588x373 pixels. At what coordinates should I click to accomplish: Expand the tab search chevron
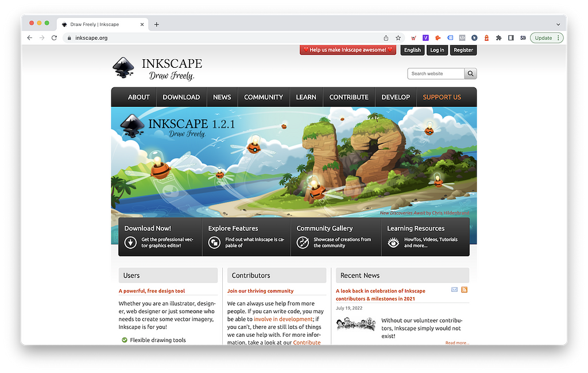click(x=558, y=24)
